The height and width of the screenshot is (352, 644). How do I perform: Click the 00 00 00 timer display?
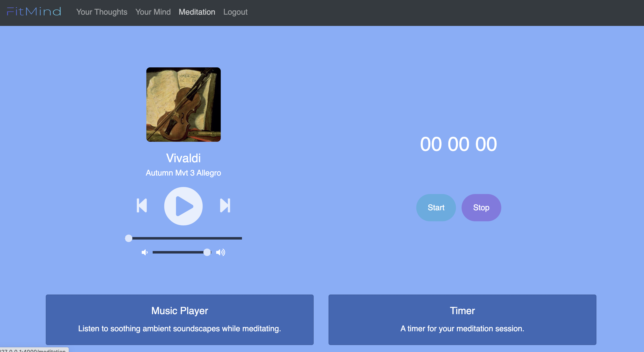[x=458, y=144]
